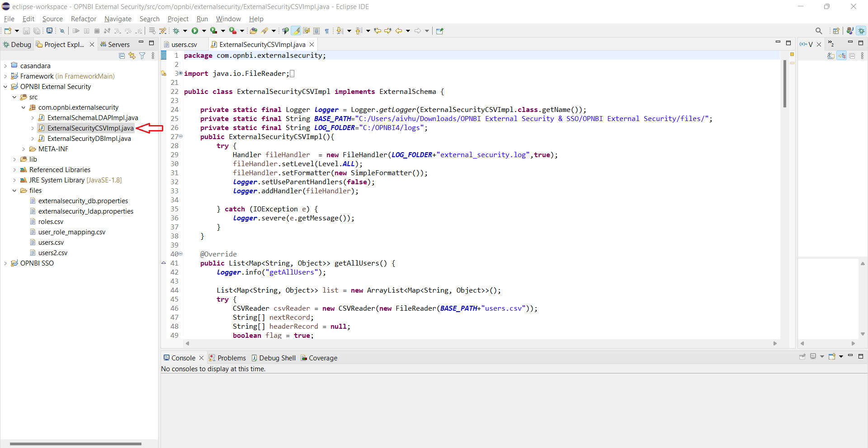The height and width of the screenshot is (448, 868).
Task: Switch to the users.csv editor tab
Action: (x=184, y=44)
